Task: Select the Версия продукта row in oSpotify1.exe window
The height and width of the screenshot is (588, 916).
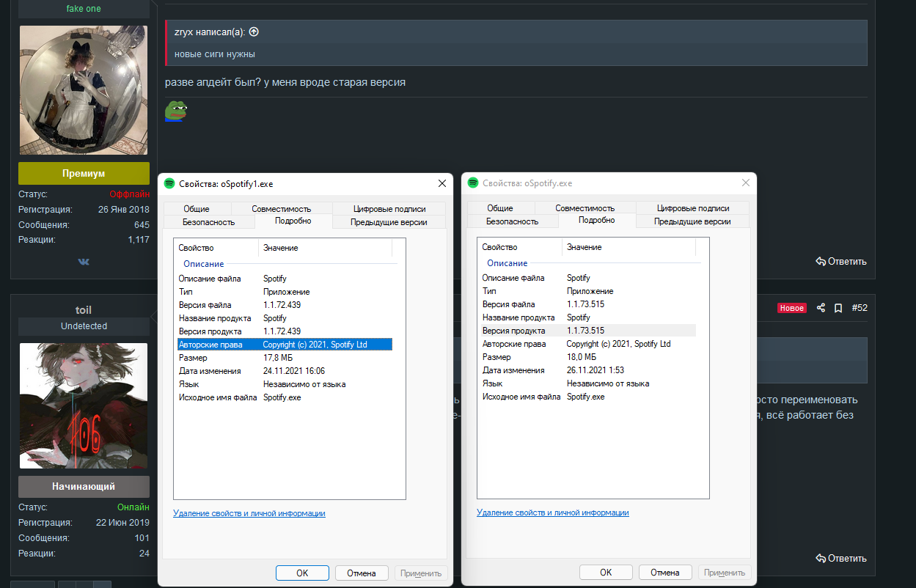Action: [x=285, y=331]
